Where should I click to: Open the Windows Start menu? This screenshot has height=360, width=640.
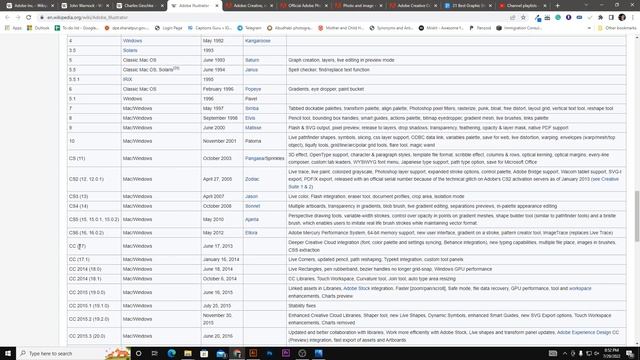click(x=8, y=353)
